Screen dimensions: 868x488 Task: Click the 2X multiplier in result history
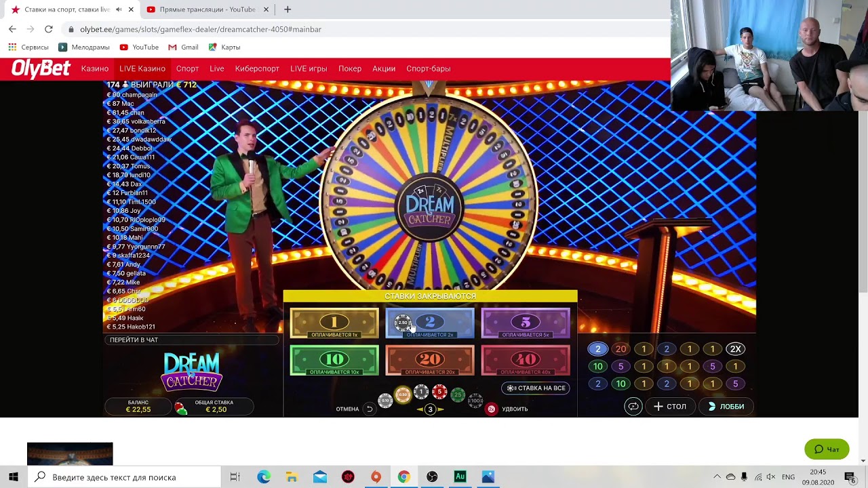tap(735, 349)
